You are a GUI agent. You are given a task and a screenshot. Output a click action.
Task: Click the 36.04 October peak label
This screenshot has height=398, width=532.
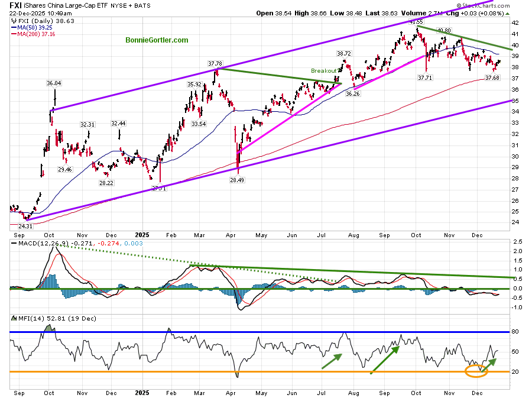[54, 84]
